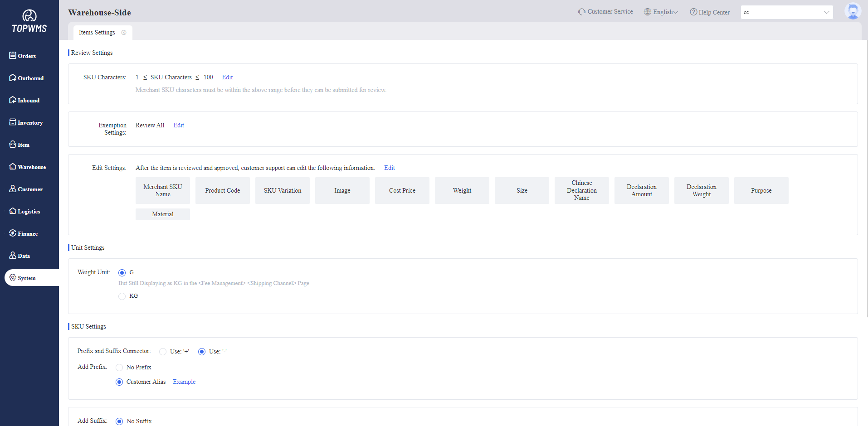Open the cc account dropdown
Image resolution: width=868 pixels, height=426 pixels.
(786, 12)
